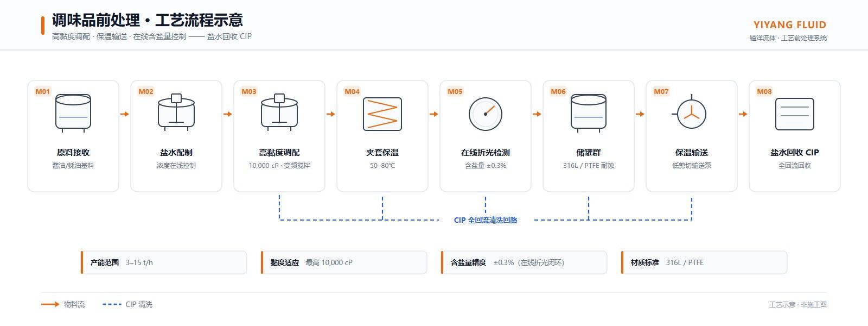Click the M08 brine recovery unit icon
The image size is (868, 326).
point(795,114)
